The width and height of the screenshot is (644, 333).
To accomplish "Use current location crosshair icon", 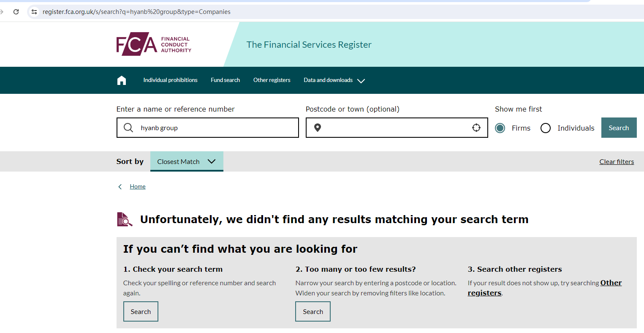I will tap(476, 128).
